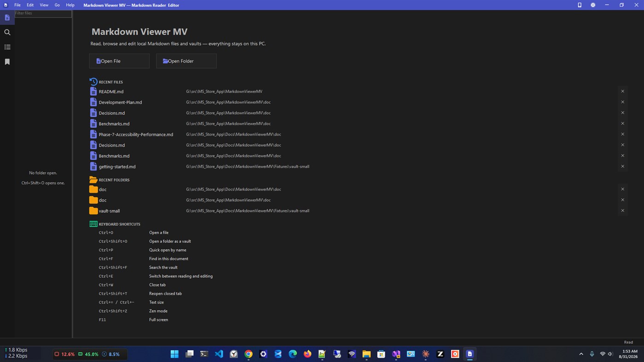Click the microphone tray icon
The width and height of the screenshot is (644, 362).
(x=592, y=354)
